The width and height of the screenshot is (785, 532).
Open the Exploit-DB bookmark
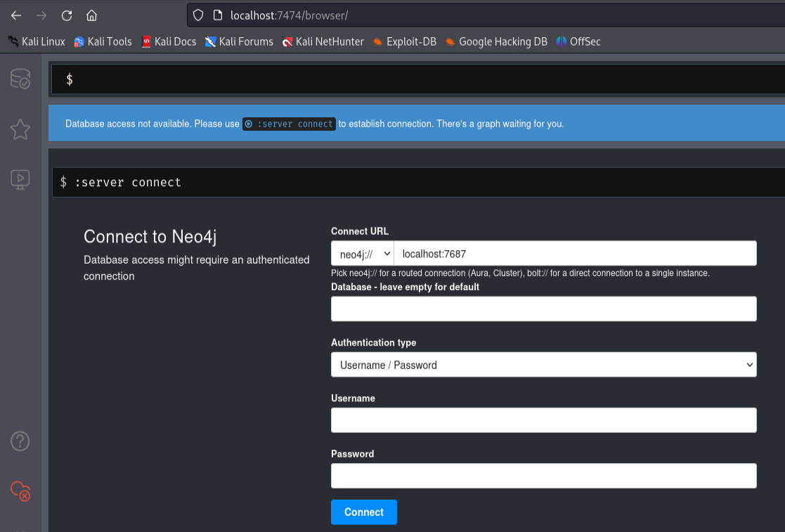pyautogui.click(x=405, y=41)
